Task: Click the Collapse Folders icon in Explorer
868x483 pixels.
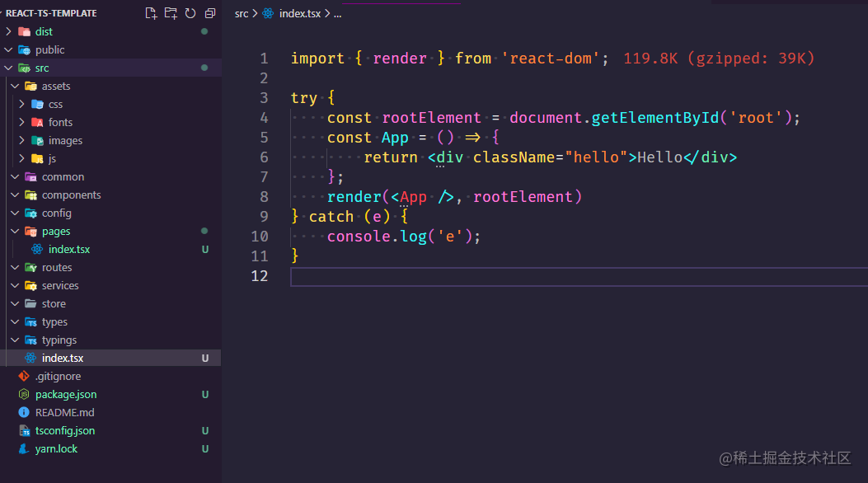Action: pos(209,12)
